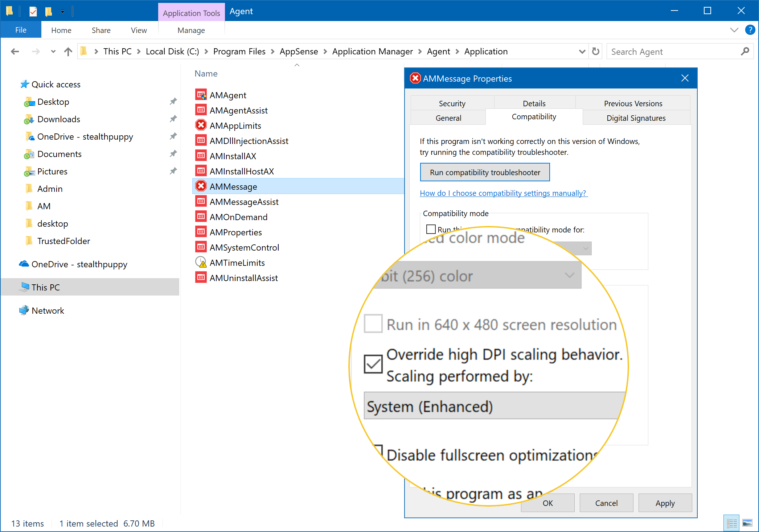This screenshot has height=532, width=759.
Task: Enable run in compatibility mode checkbox
Action: point(431,229)
